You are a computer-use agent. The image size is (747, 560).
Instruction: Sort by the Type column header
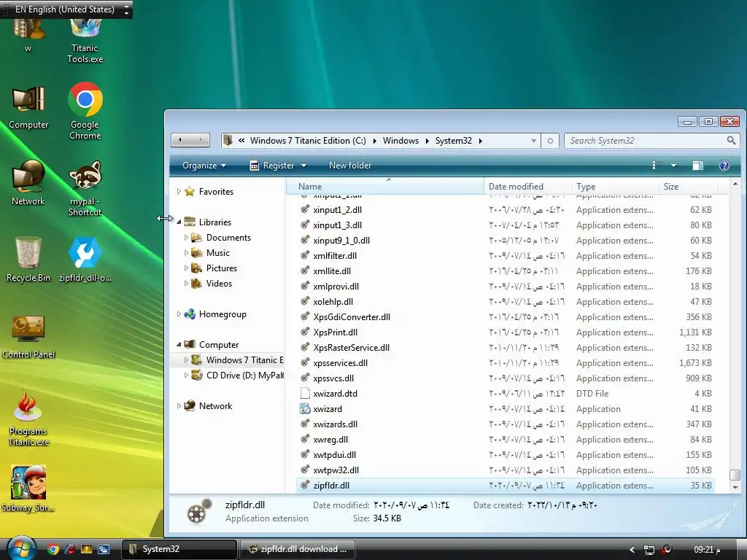(614, 186)
